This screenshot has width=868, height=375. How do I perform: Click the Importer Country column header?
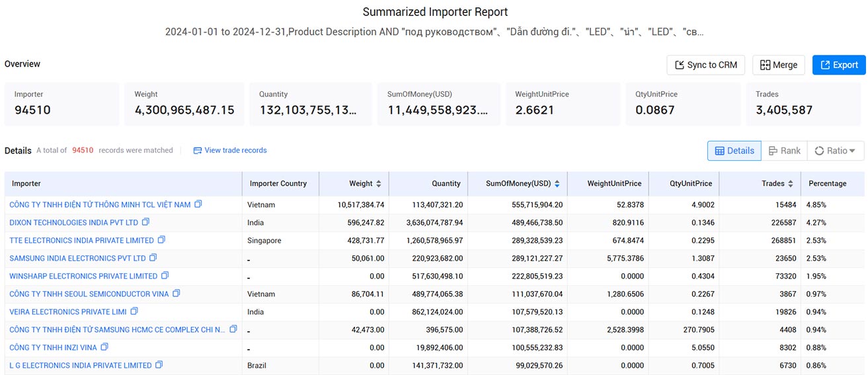click(x=281, y=184)
